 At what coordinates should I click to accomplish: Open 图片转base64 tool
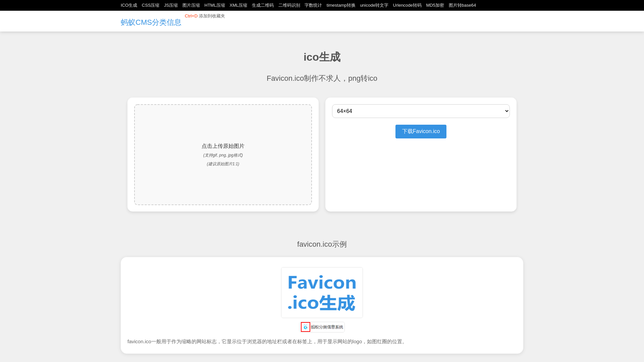(x=462, y=5)
